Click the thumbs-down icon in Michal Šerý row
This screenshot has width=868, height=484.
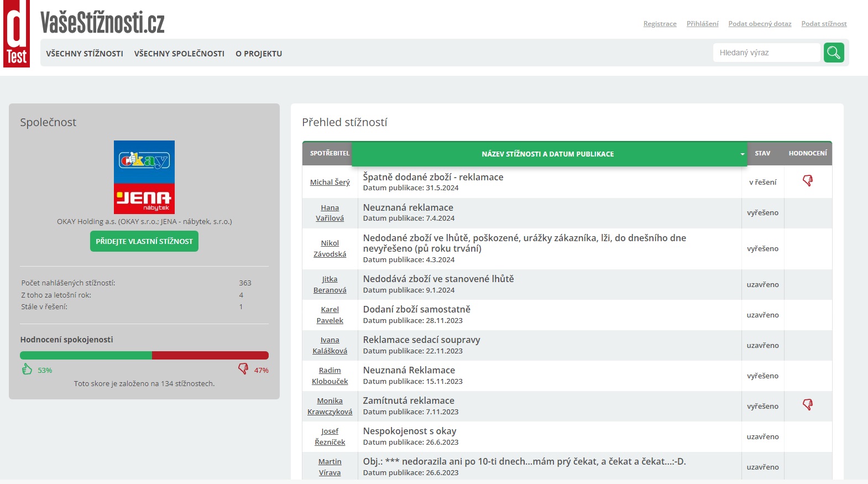(x=808, y=181)
